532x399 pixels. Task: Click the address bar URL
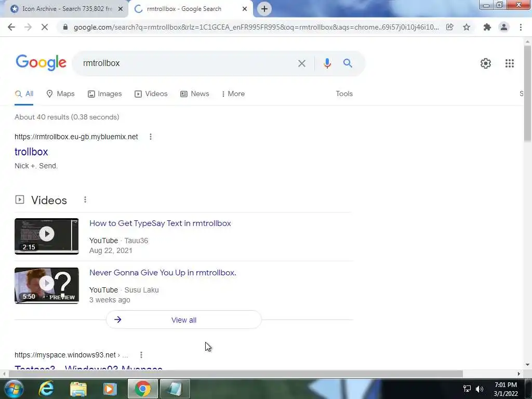click(x=256, y=27)
